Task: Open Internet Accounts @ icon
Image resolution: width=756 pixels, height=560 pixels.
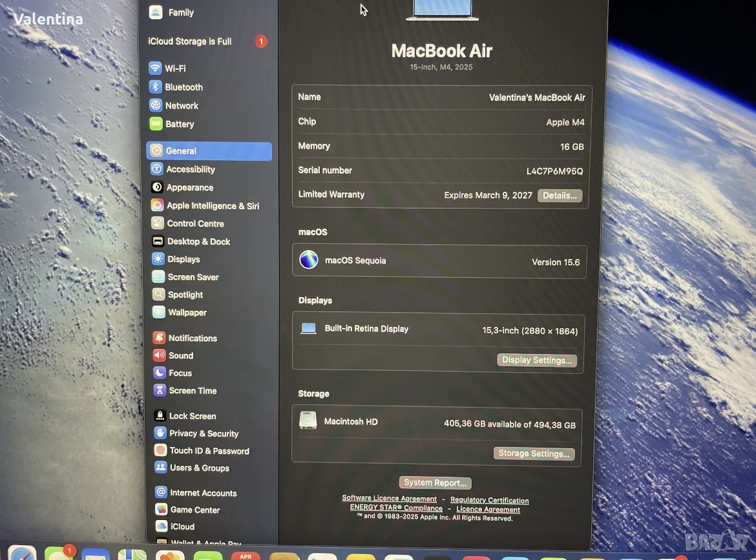Action: pos(161,493)
